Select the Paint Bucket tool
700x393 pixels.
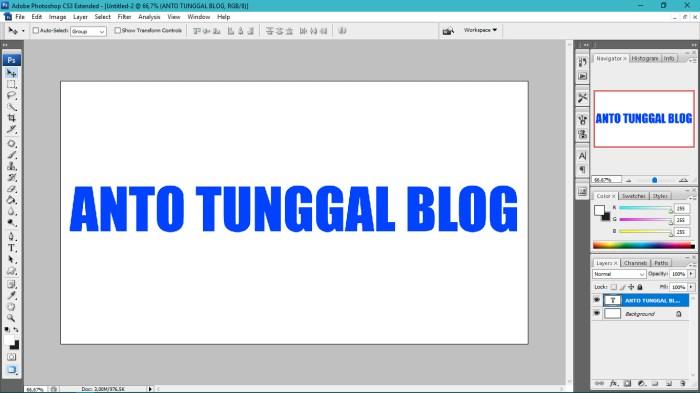coord(12,200)
